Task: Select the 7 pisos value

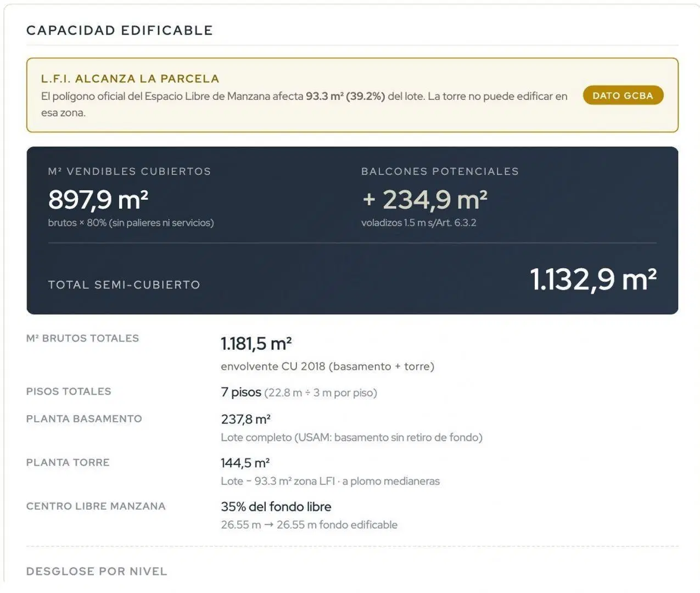Action: pos(241,392)
